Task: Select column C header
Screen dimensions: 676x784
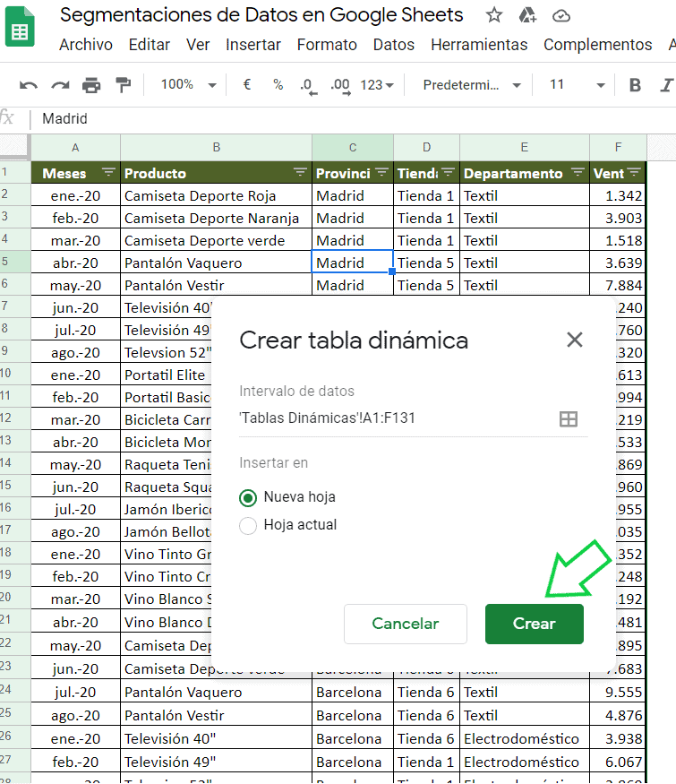Action: point(353,148)
